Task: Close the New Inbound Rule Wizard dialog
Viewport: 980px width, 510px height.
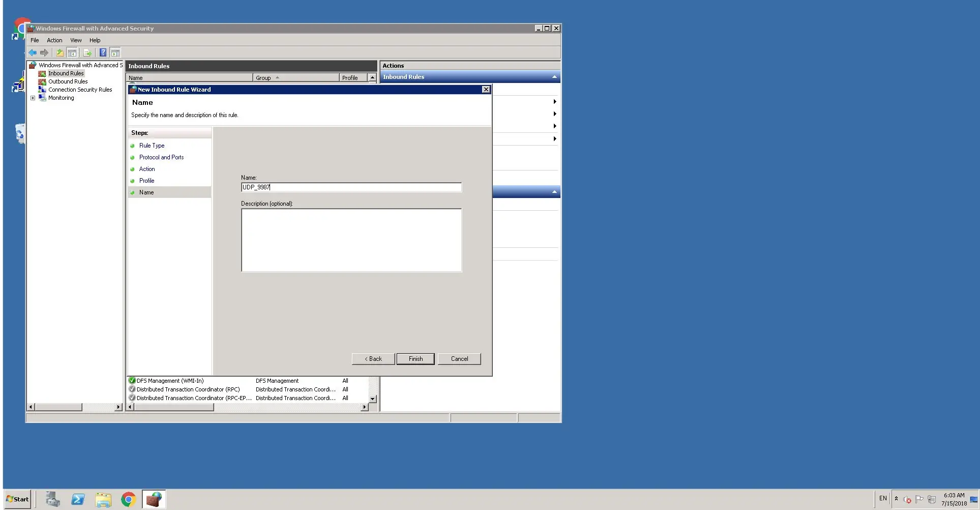Action: [x=486, y=90]
